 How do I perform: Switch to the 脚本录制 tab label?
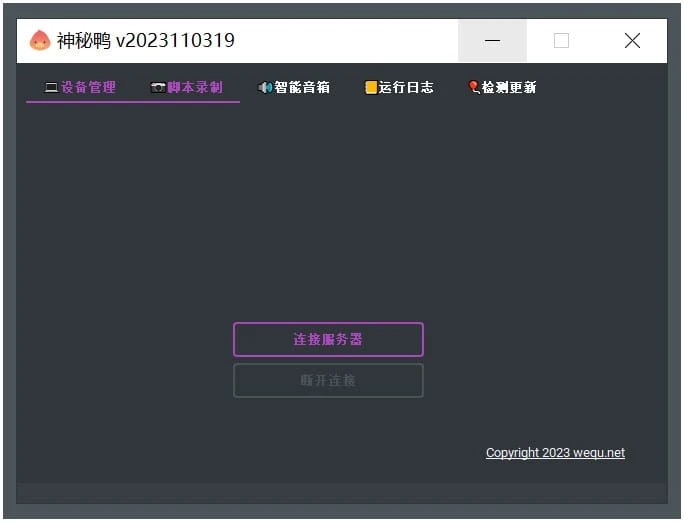(195, 88)
